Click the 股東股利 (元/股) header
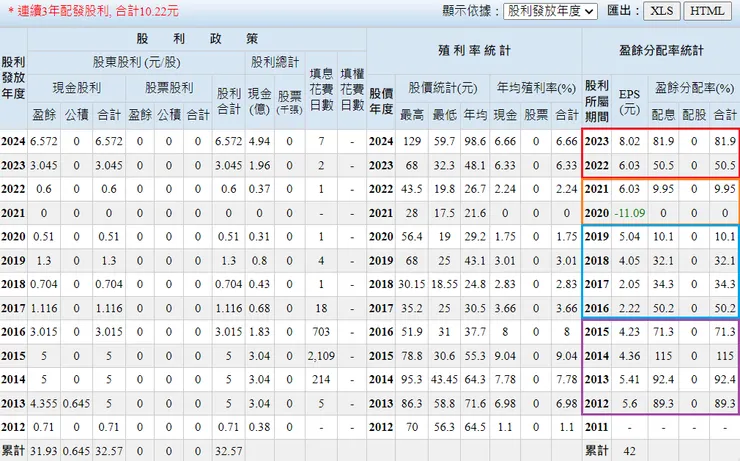The width and height of the screenshot is (740, 461). 136,63
